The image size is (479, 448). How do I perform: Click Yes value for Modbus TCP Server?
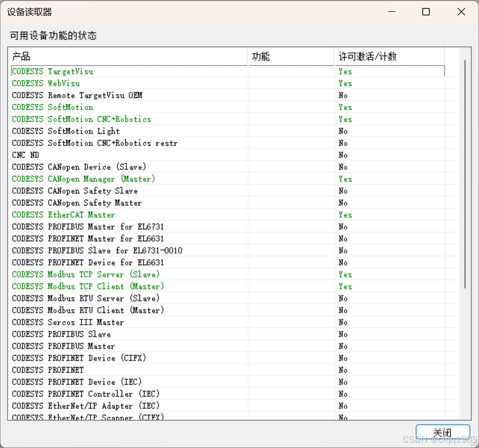click(x=345, y=274)
